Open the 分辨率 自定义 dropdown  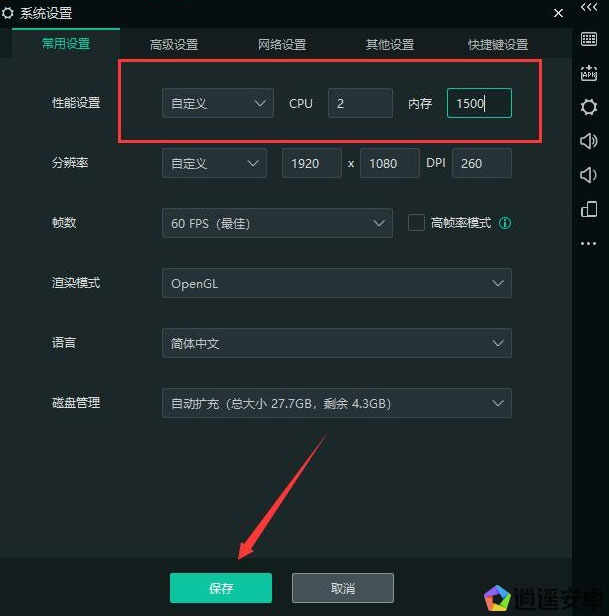pos(215,163)
